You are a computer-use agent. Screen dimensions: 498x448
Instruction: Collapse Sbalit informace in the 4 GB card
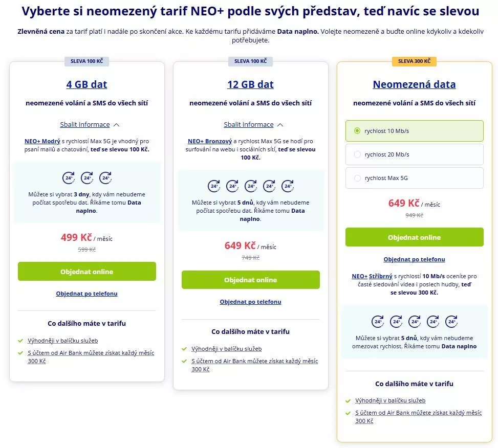point(85,124)
